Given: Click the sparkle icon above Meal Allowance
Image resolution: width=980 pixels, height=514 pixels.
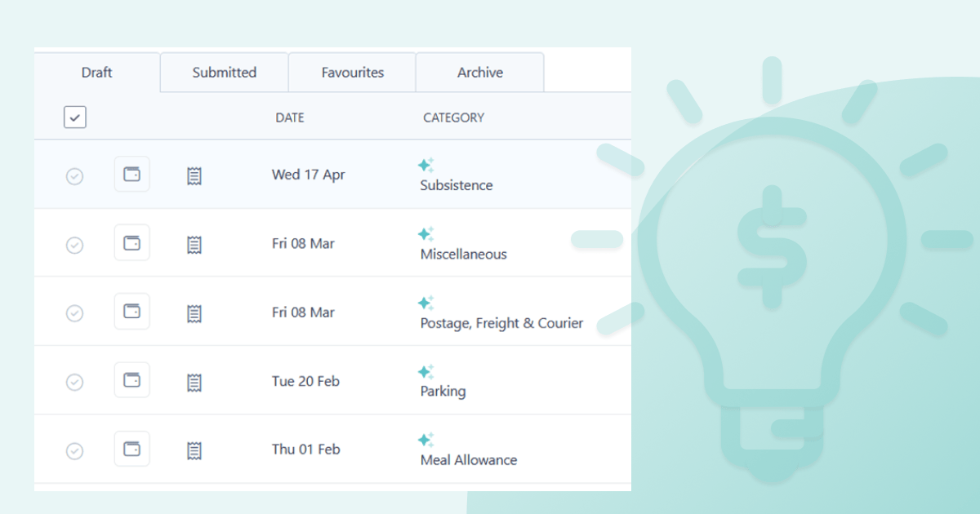Looking at the screenshot, I should (425, 439).
